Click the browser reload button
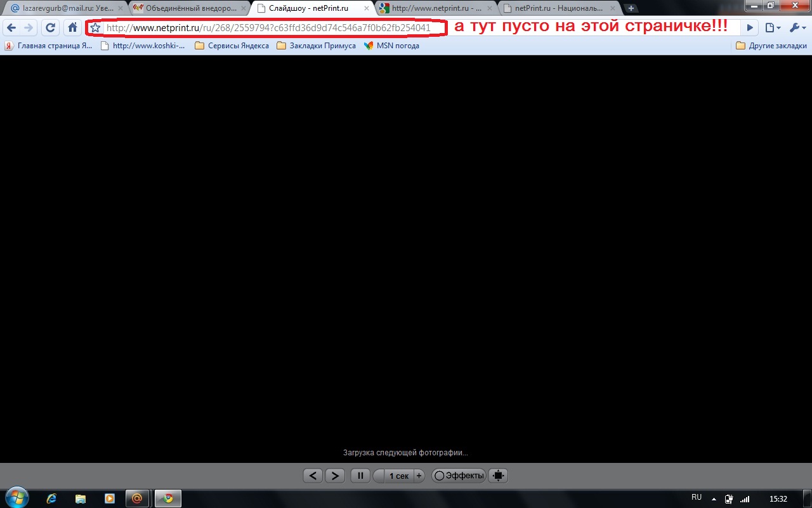This screenshot has height=508, width=812. pyautogui.click(x=51, y=28)
